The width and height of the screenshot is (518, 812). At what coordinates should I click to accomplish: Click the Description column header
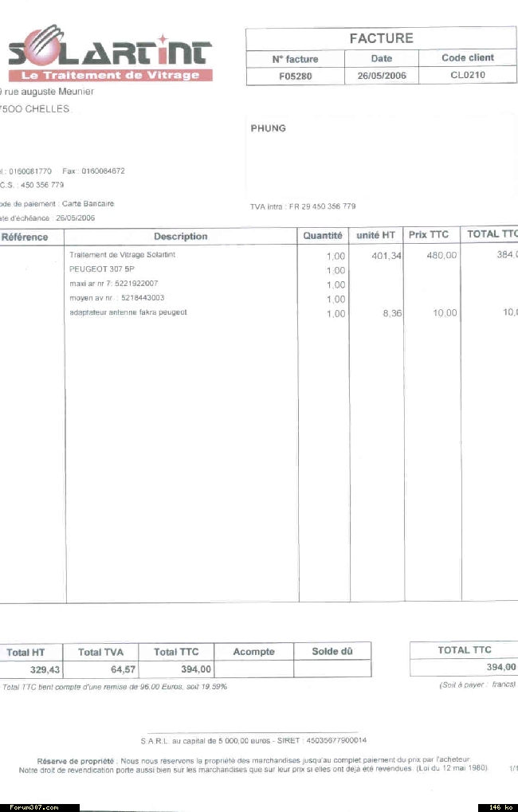181,237
